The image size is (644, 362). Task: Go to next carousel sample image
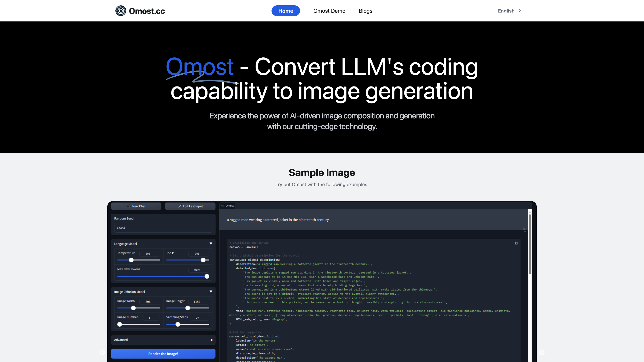(542, 352)
